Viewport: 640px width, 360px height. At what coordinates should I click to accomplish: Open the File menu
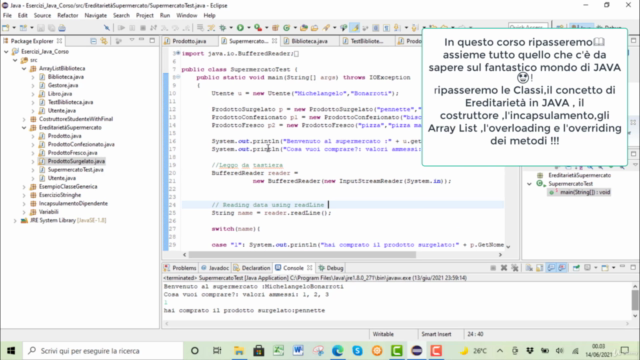tap(7, 16)
